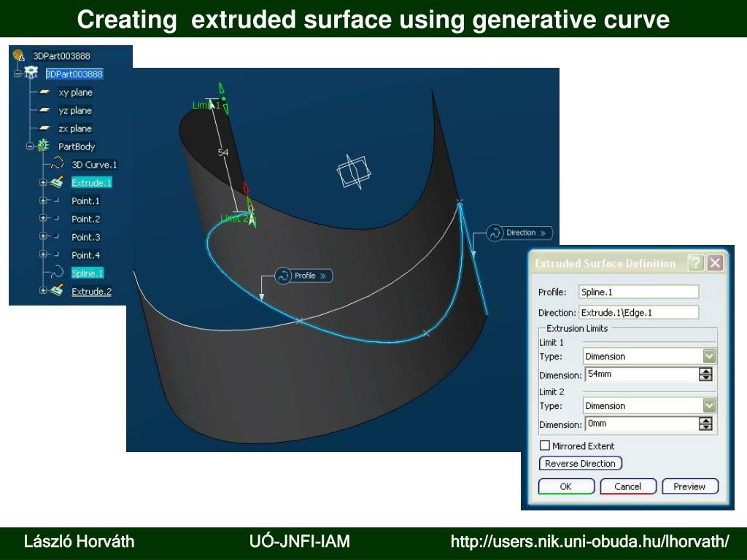Click the Cancel button
Image resolution: width=747 pixels, height=560 pixels.
tap(628, 486)
